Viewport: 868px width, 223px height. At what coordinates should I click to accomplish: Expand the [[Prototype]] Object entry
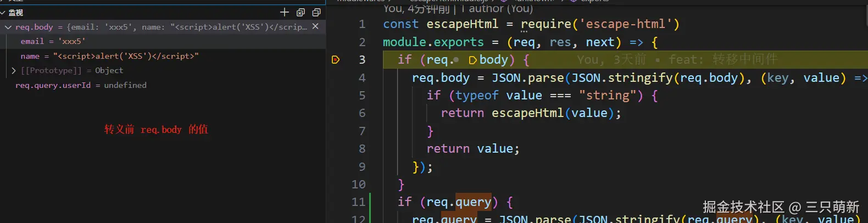coord(14,70)
